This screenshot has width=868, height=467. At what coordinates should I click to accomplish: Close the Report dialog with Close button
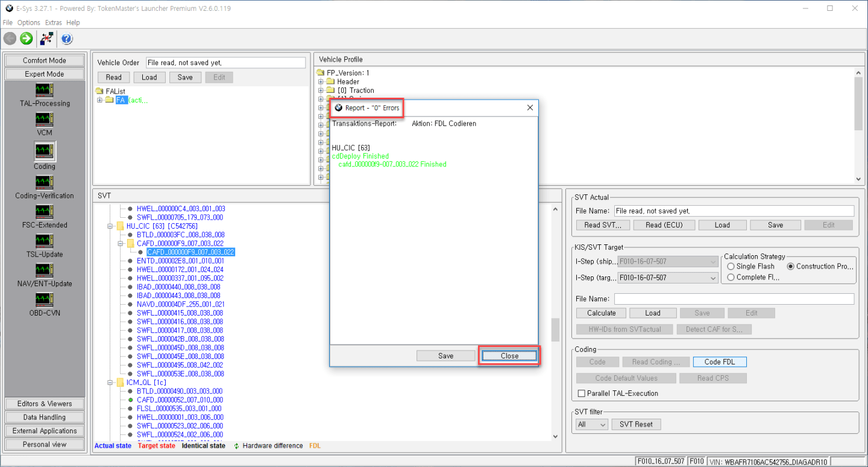[x=509, y=356]
